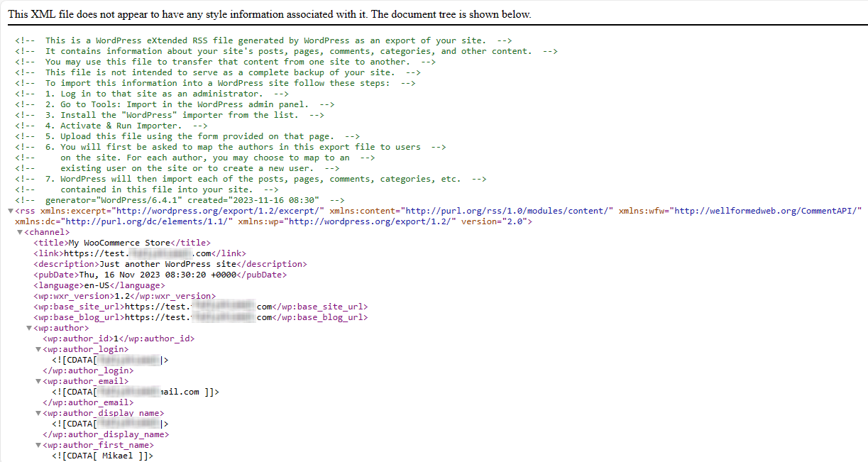
Task: Click the comment '1. Log in to that site'
Action: (152, 94)
